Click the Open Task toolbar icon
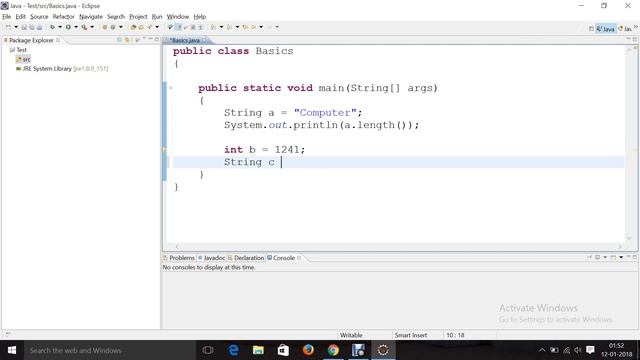 point(141,27)
